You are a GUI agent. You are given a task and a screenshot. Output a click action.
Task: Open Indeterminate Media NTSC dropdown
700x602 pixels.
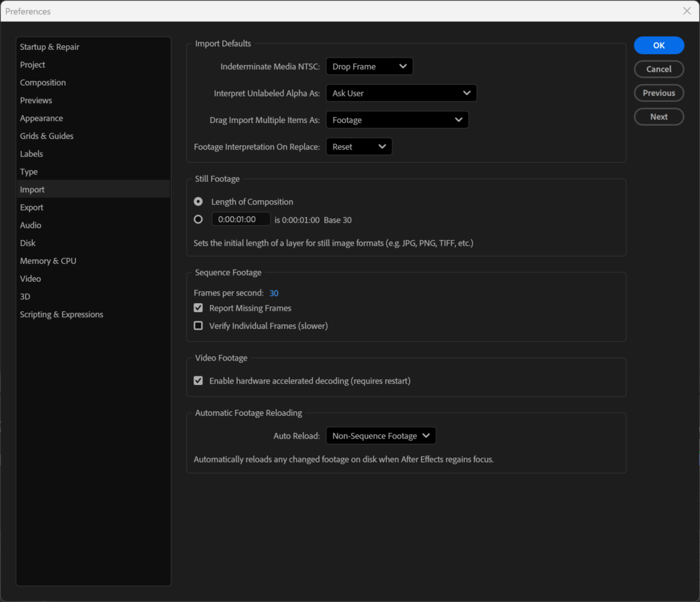tap(369, 66)
